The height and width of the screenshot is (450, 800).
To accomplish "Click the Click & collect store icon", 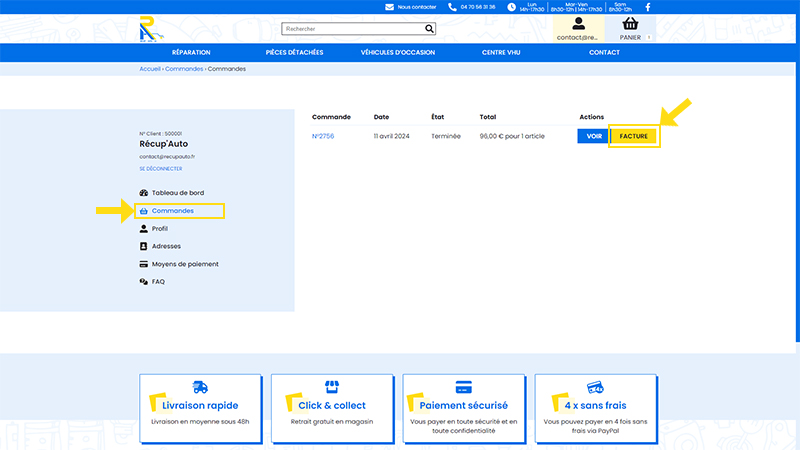I will tap(332, 387).
